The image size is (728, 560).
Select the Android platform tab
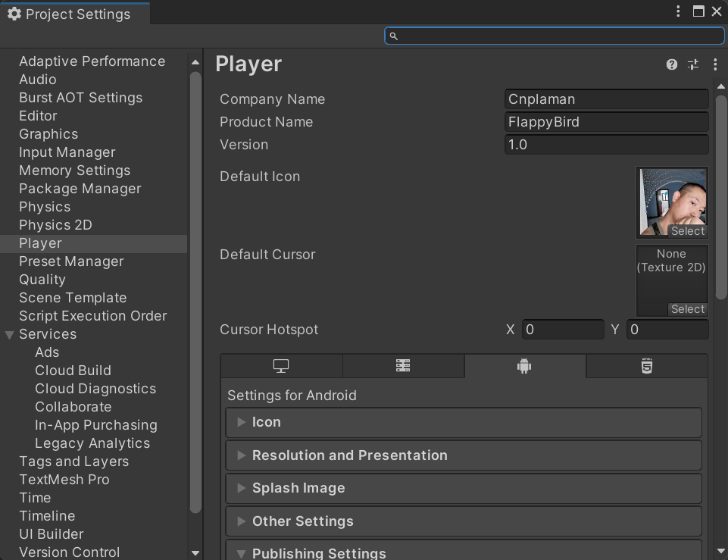coord(524,366)
